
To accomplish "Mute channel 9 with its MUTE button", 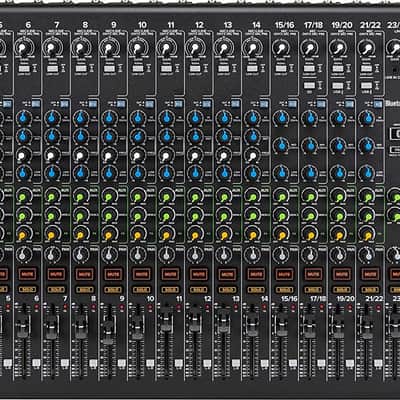I will click(x=113, y=274).
